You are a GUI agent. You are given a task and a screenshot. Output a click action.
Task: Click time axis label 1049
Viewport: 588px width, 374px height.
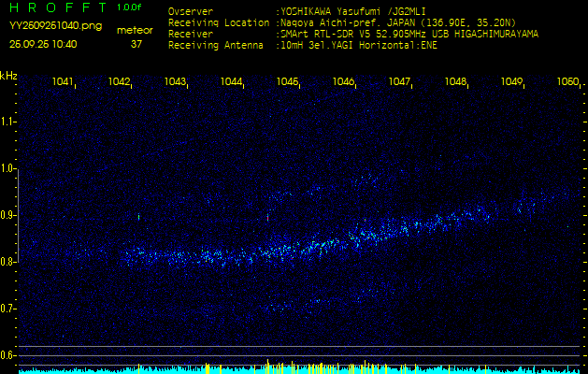point(511,81)
